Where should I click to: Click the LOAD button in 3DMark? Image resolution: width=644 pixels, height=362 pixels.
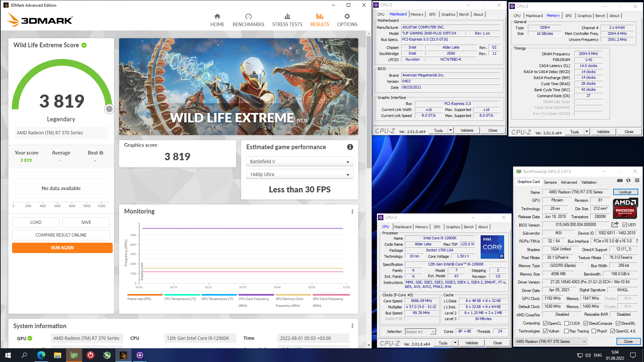36,222
